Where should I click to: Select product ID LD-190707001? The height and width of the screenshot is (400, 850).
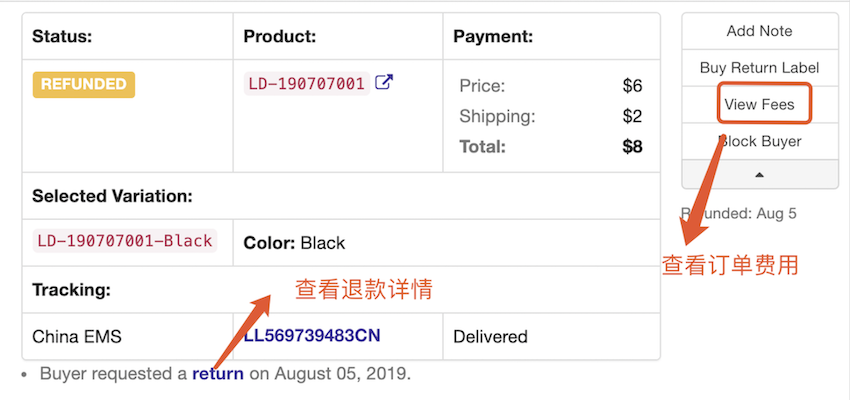pos(305,84)
